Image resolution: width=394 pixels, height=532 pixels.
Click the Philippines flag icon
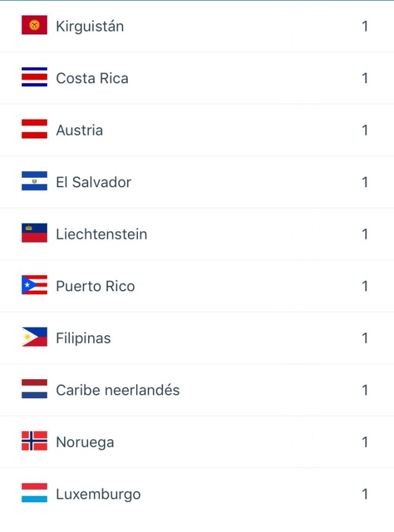[x=34, y=338]
